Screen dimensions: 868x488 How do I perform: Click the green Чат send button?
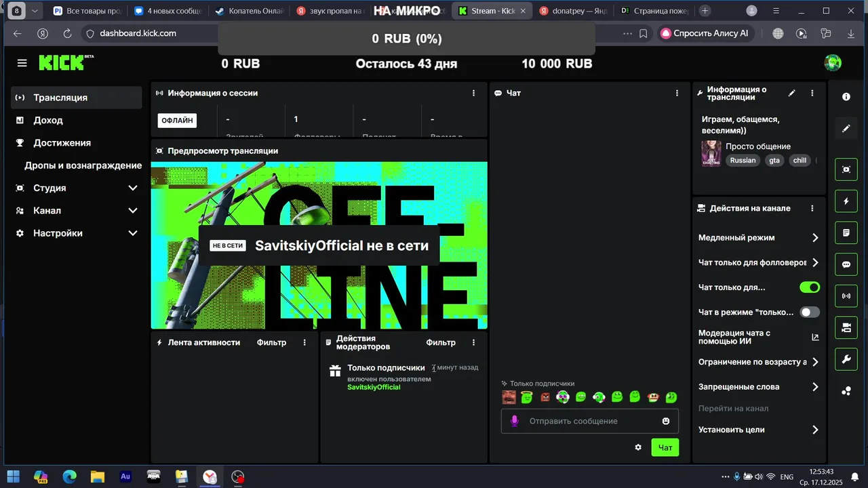coord(665,447)
